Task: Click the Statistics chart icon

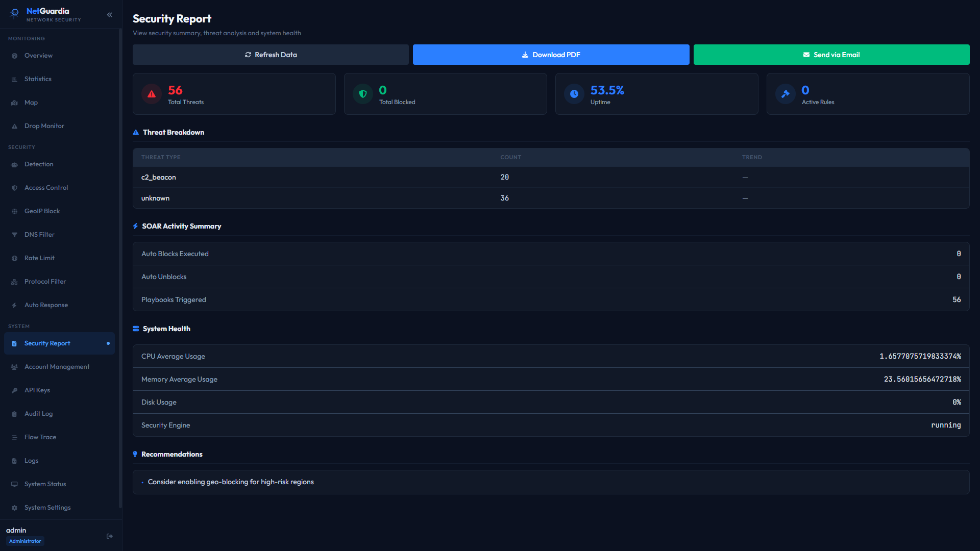Action: (14, 79)
